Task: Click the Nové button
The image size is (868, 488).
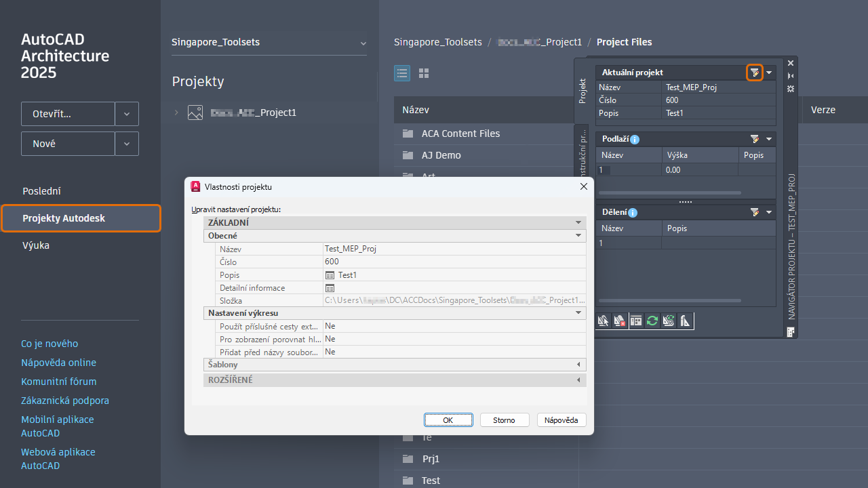Action: (x=68, y=144)
